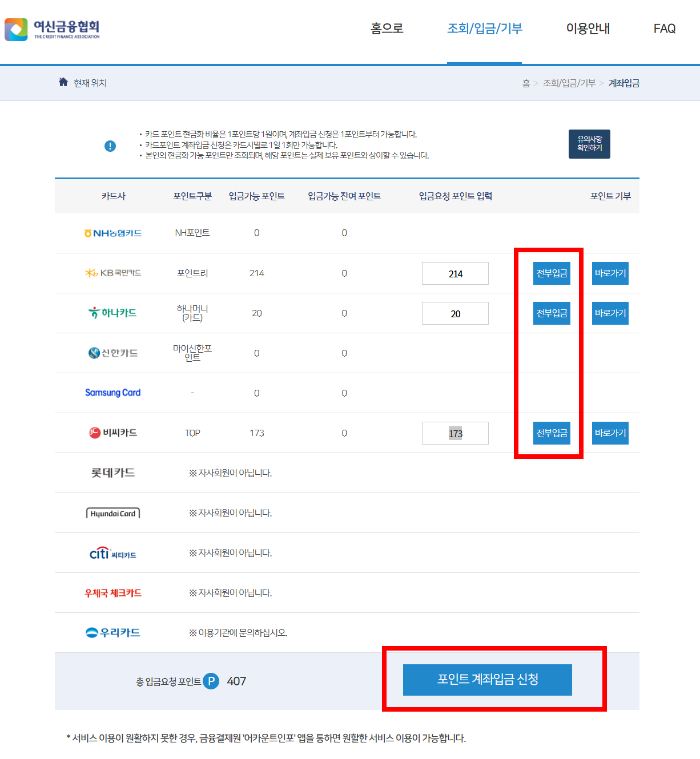Viewport: 700px width, 759px height.
Task: Focus the KB국민카드 point input showing 214
Action: pos(455,273)
